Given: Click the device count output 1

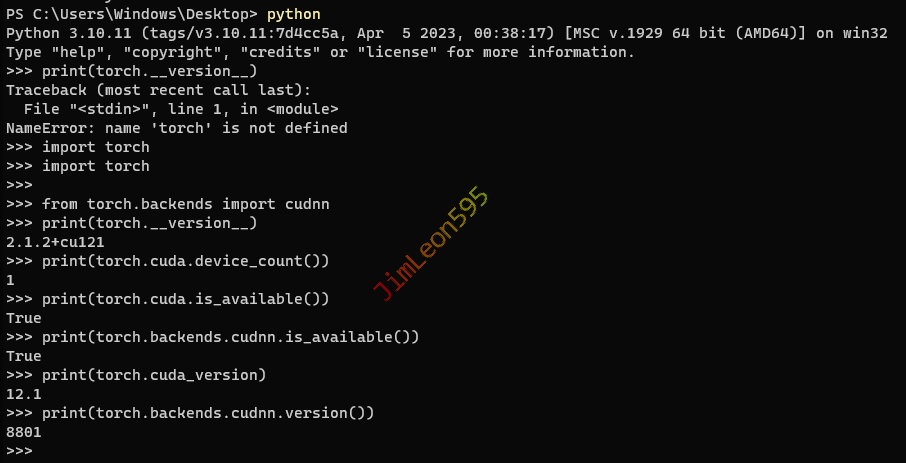Looking at the screenshot, I should 10,280.
